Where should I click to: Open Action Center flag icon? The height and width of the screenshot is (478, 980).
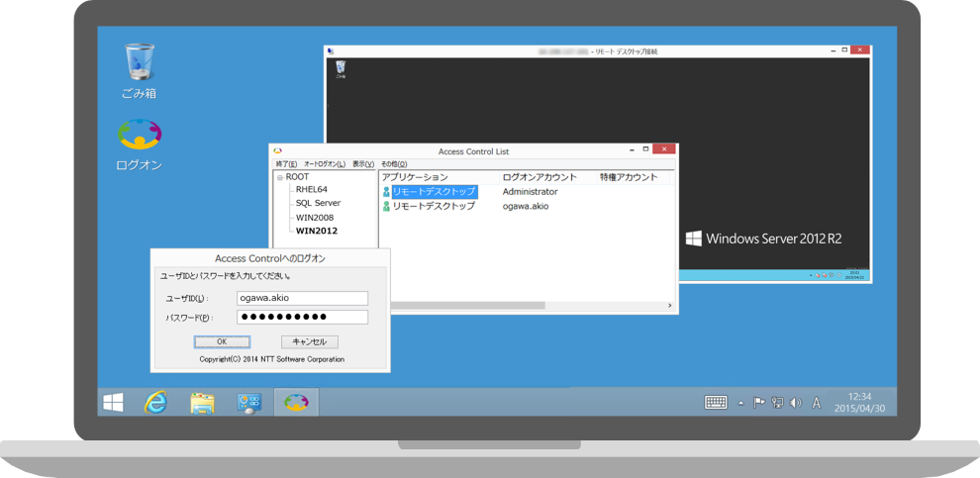coord(758,403)
